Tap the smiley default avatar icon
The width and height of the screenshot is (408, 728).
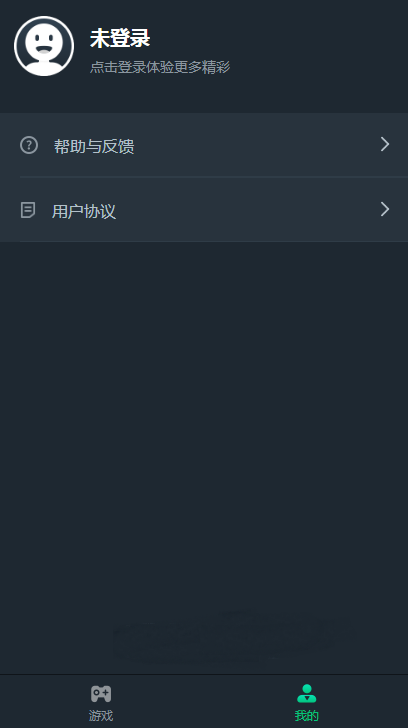pyautogui.click(x=44, y=46)
